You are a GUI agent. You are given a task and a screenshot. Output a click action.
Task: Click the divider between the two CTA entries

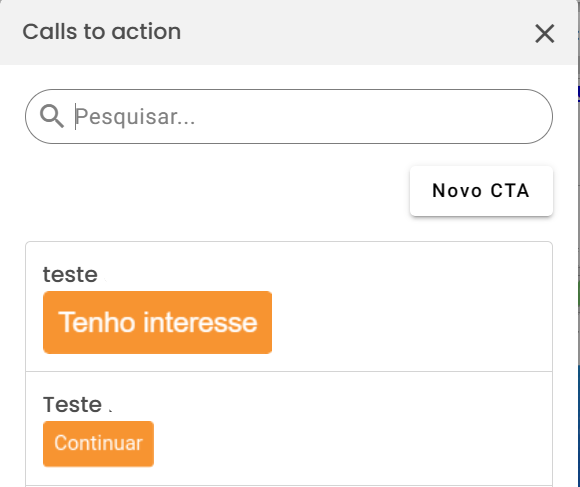289,372
